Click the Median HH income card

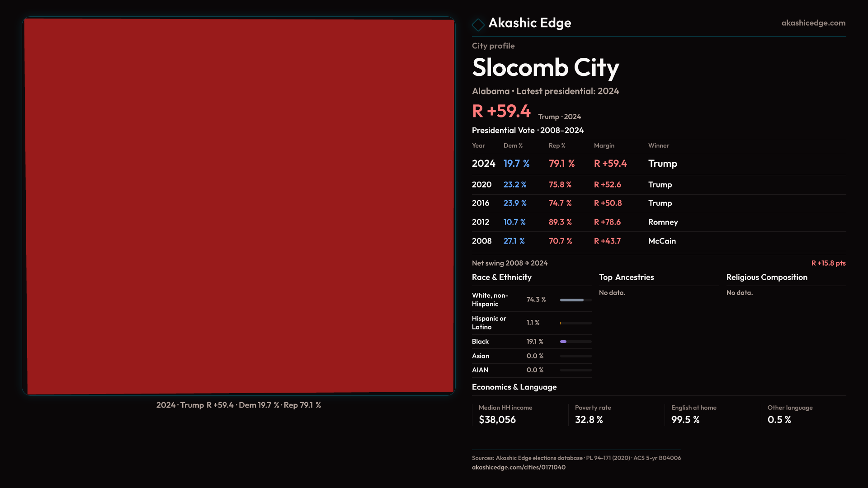(x=505, y=414)
